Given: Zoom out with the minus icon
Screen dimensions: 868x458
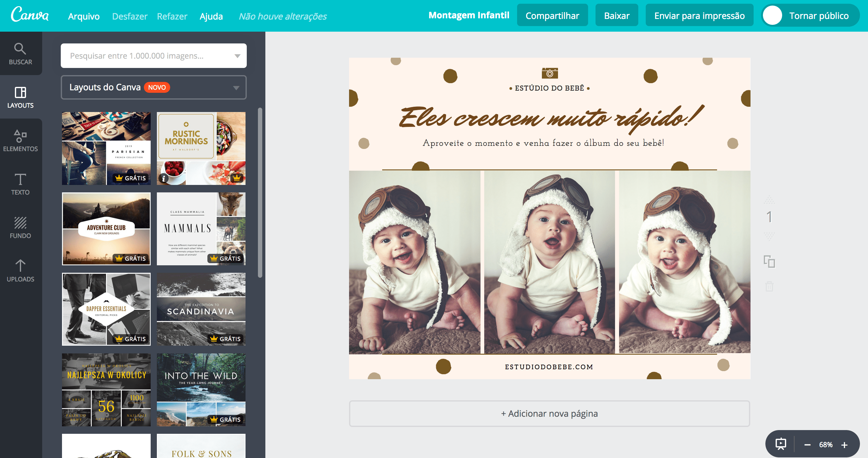Looking at the screenshot, I should point(807,445).
